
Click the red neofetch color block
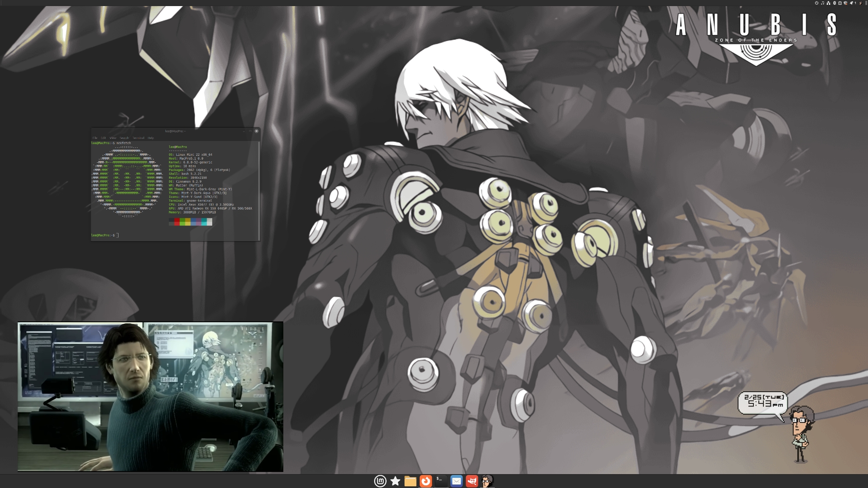[177, 222]
